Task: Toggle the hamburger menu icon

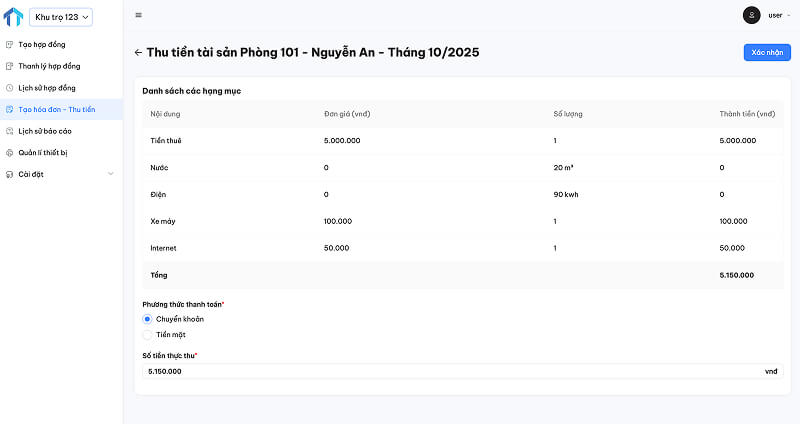Action: coord(138,15)
